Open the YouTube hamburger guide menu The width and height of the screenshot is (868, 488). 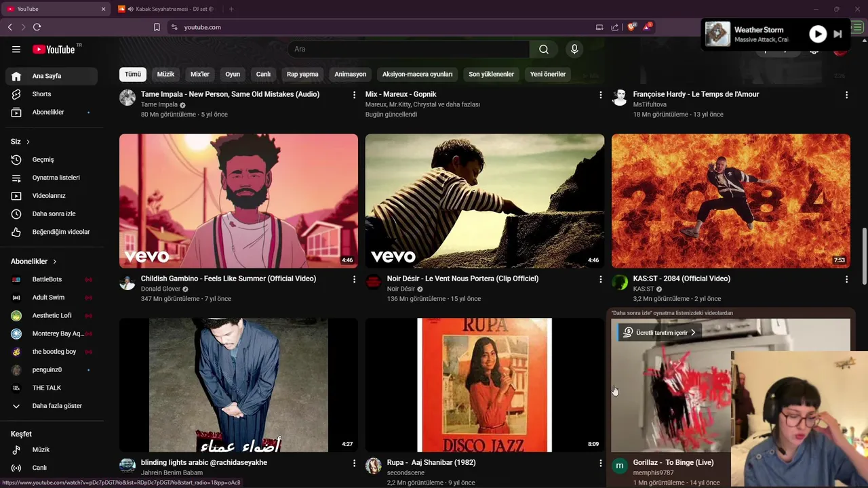[16, 49]
